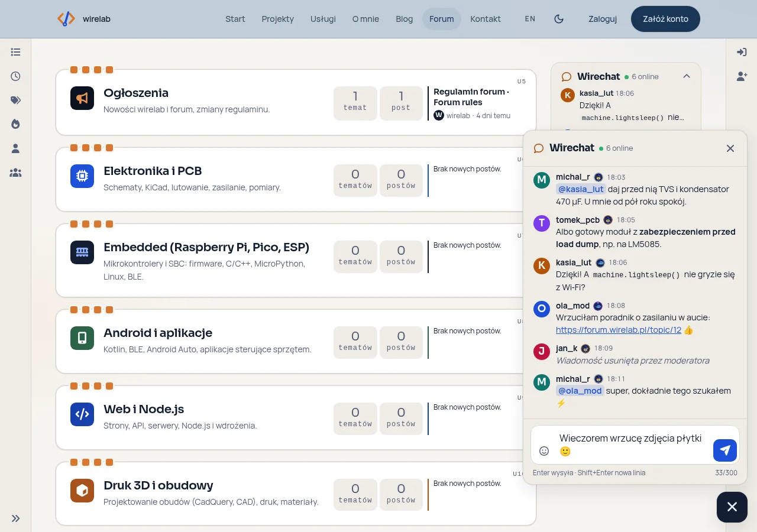Screen dimensions: 757x532
Task: Open the Kontakt menu item
Action: (486, 19)
